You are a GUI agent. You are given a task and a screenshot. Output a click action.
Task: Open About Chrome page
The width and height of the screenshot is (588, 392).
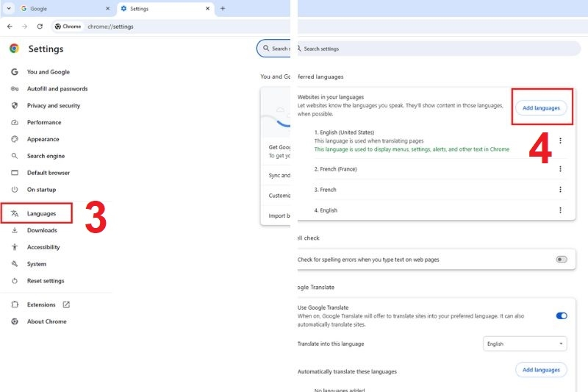click(x=46, y=321)
